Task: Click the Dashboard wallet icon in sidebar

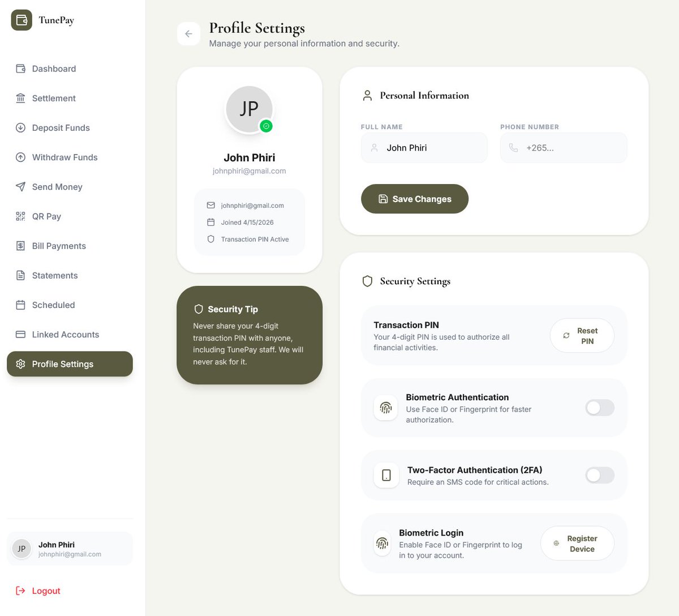Action: click(x=20, y=69)
